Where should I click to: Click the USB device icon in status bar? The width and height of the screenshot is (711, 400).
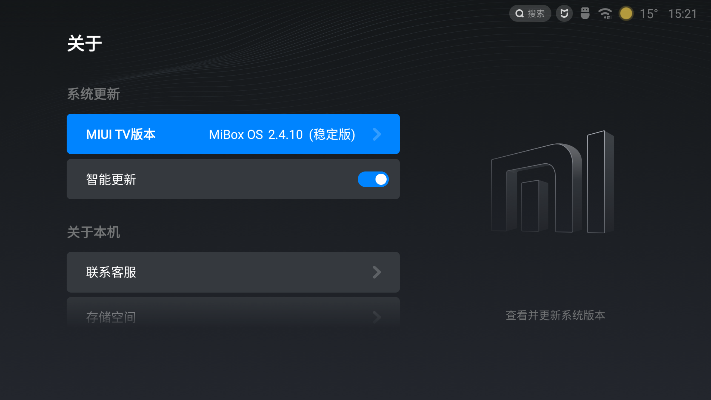[585, 14]
